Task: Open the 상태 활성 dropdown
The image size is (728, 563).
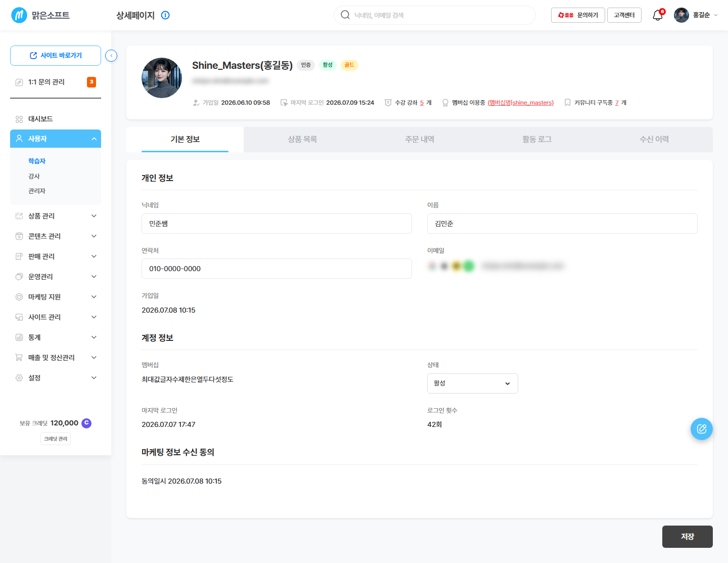Action: [x=473, y=383]
